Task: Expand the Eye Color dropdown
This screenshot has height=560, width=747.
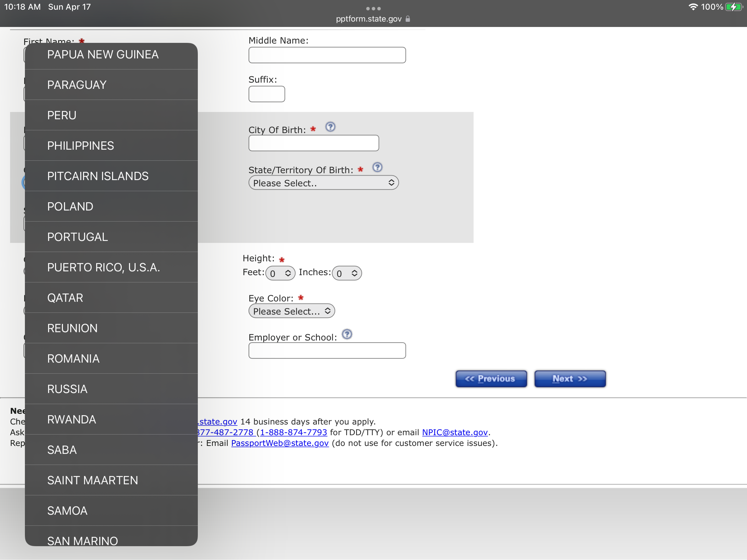Action: (292, 311)
